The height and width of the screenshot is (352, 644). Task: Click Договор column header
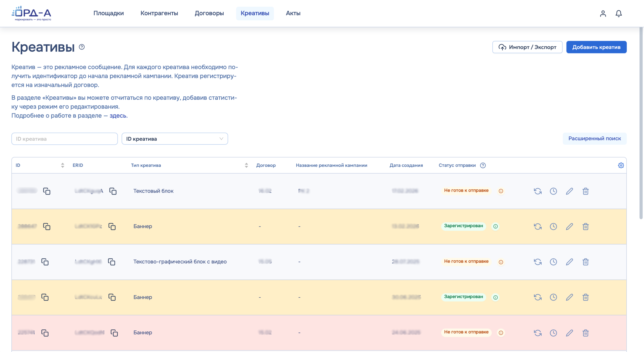[x=266, y=165]
